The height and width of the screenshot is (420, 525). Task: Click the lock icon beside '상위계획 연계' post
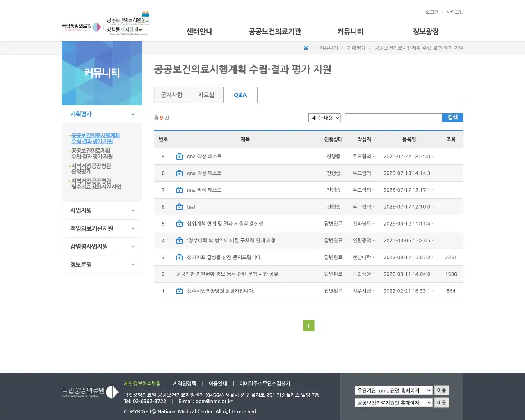point(179,224)
